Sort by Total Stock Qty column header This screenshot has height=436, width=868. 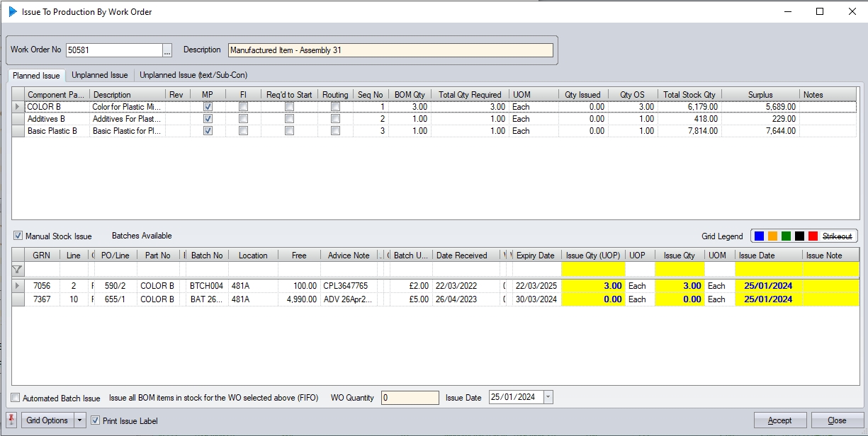689,95
